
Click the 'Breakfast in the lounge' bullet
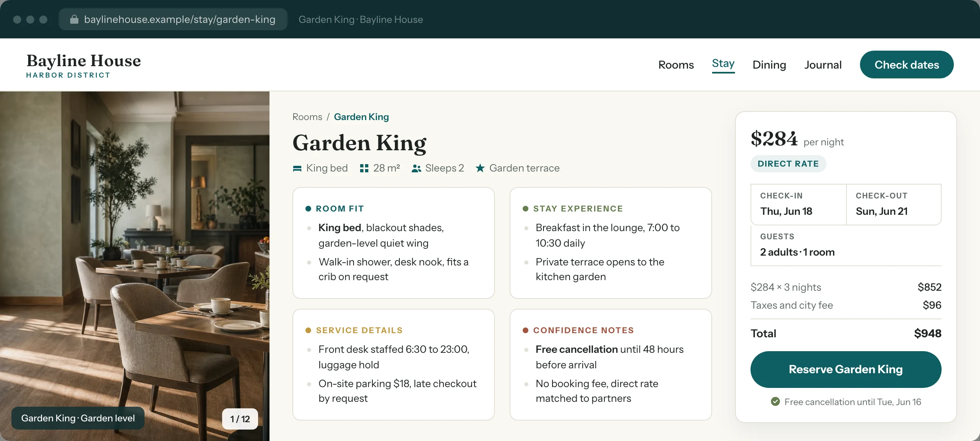[x=608, y=235]
